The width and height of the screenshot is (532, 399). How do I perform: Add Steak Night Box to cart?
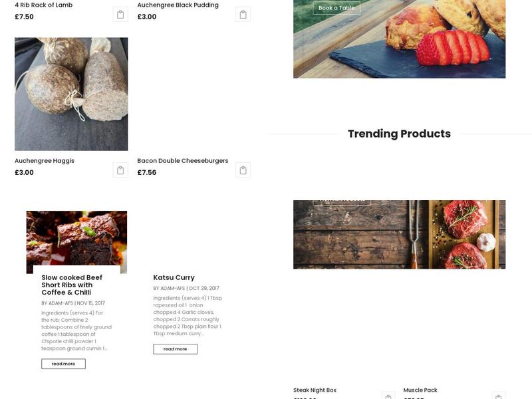388,396
